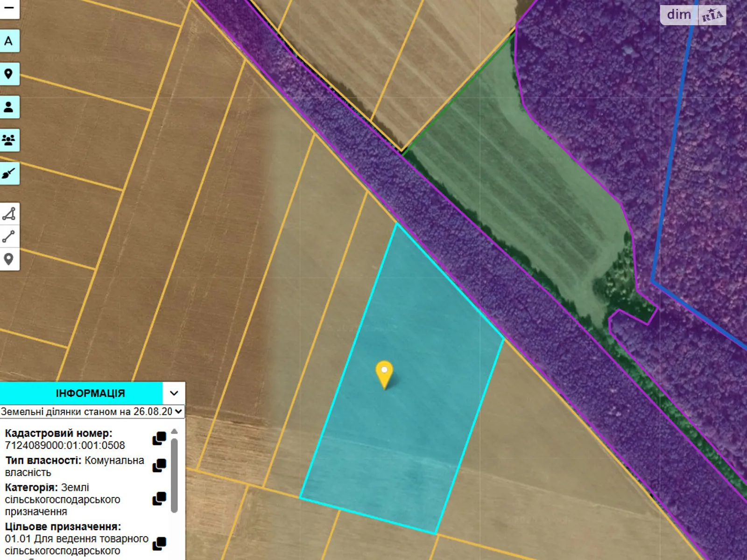The image size is (747, 560).
Task: Click the zoom out minus button
Action: (9, 8)
